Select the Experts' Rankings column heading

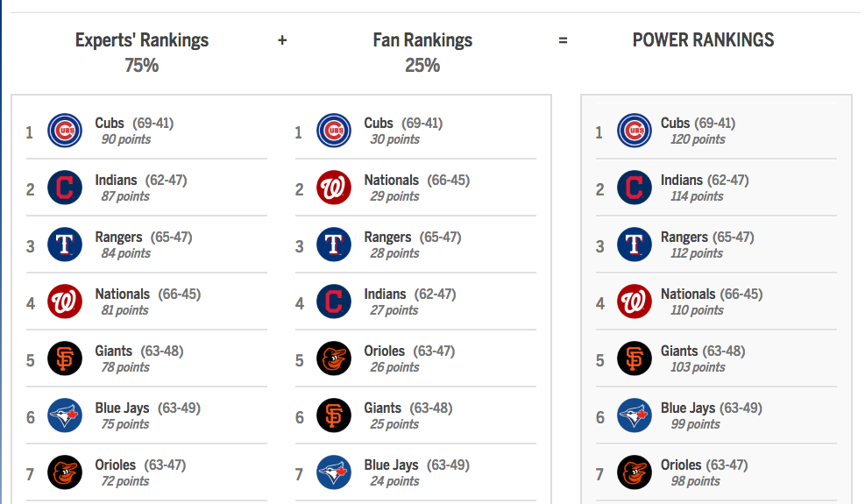[142, 40]
